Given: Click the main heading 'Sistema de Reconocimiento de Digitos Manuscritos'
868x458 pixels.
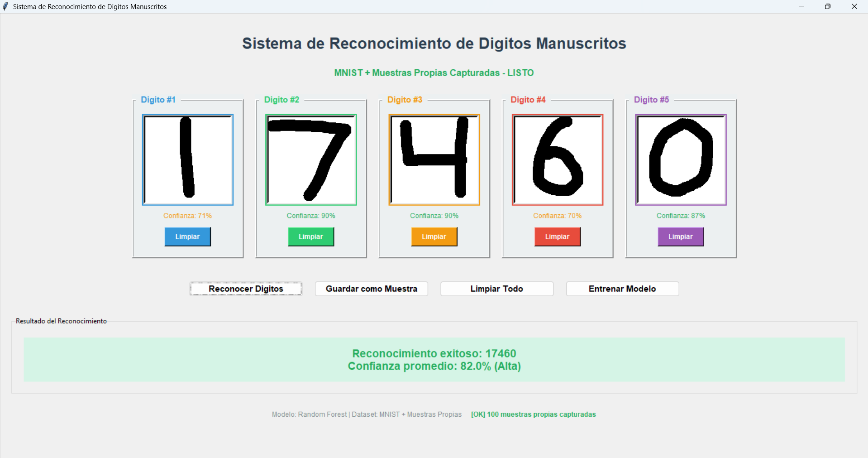Looking at the screenshot, I should 434,43.
